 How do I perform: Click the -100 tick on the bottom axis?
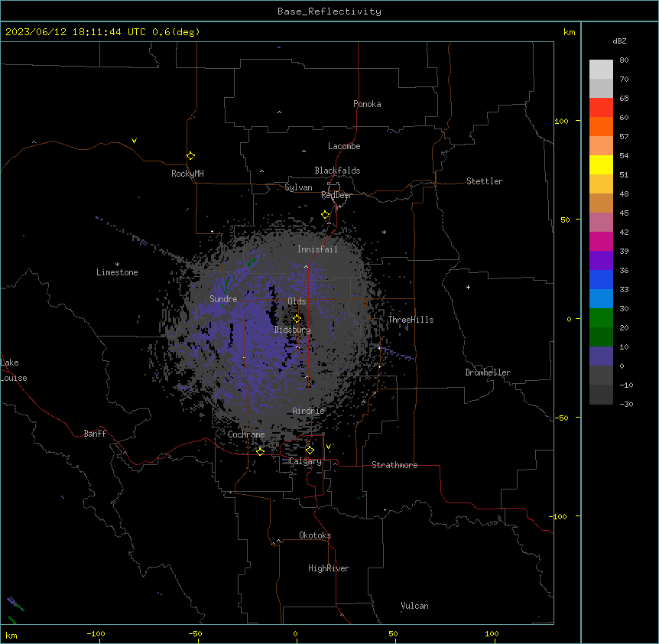96,633
